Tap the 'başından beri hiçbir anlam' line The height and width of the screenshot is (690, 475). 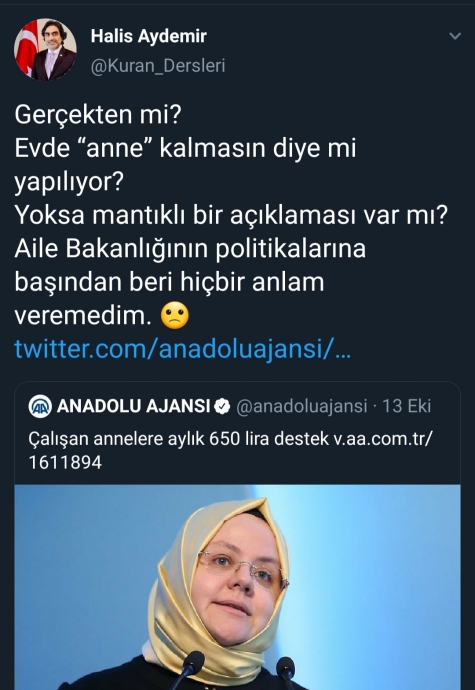[169, 283]
